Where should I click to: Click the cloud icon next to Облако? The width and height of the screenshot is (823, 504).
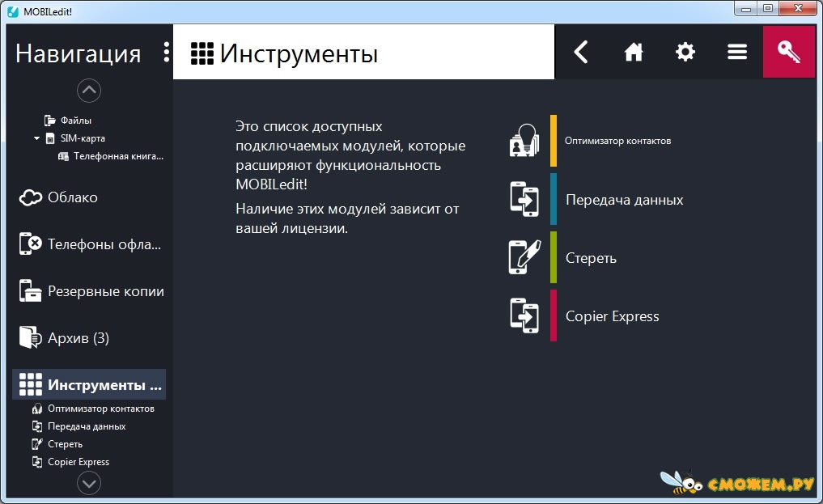pyautogui.click(x=31, y=197)
